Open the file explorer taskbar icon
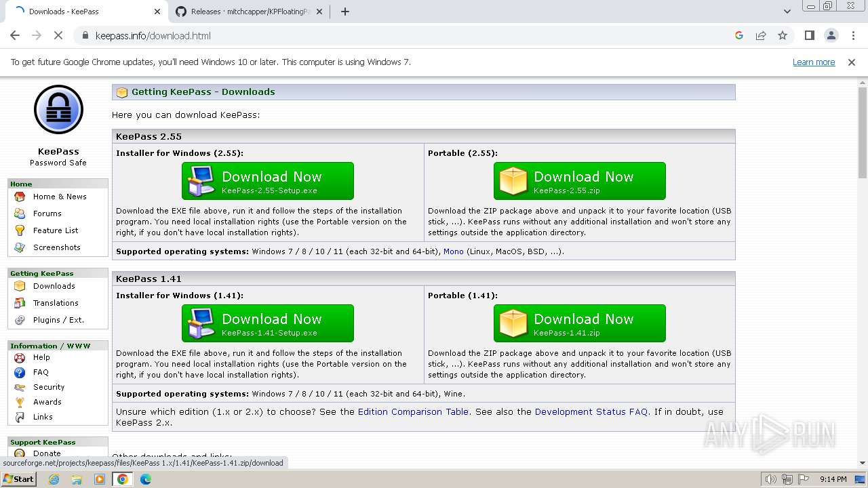868x488 pixels. point(77,479)
